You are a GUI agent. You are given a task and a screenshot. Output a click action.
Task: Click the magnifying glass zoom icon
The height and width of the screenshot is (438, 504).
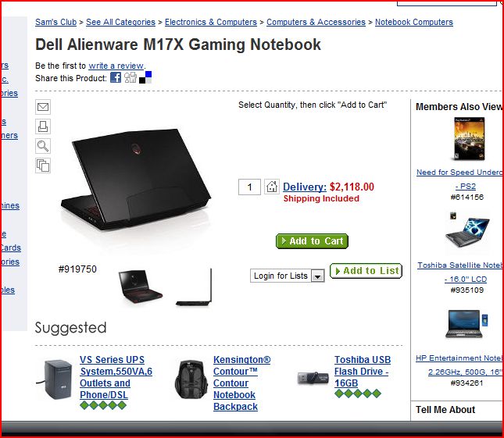pos(43,146)
